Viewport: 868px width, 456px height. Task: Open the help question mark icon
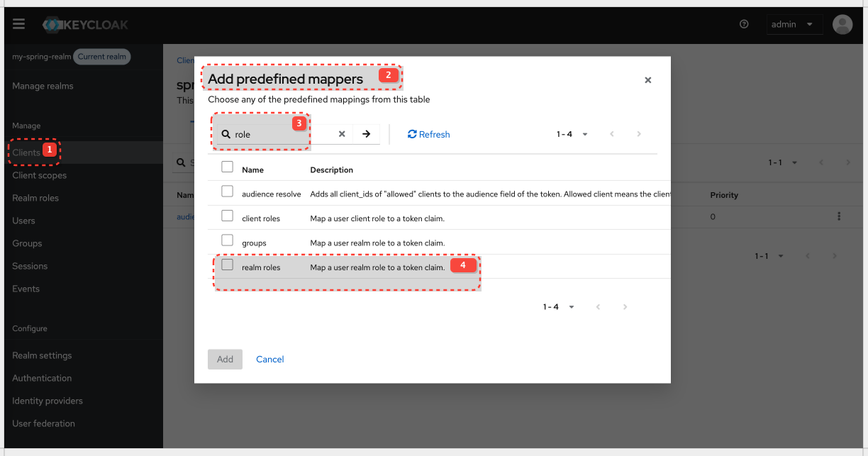coord(743,23)
